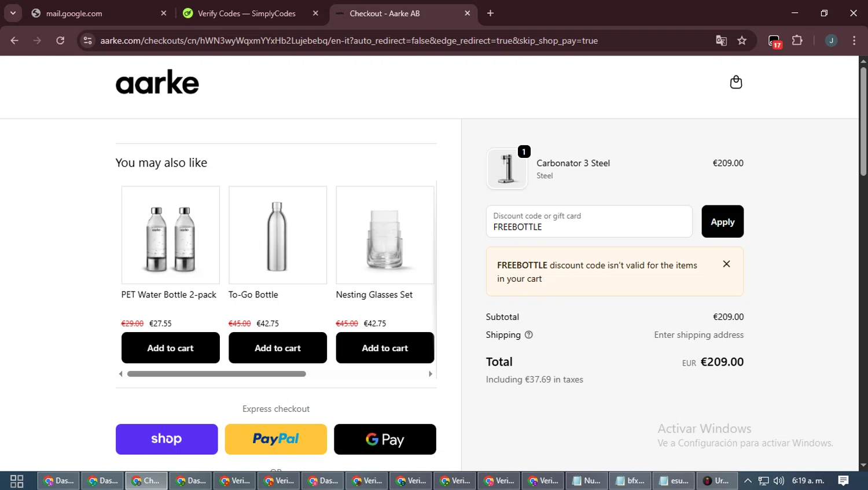The width and height of the screenshot is (868, 490).
Task: Go back to the previous page
Action: [x=14, y=40]
